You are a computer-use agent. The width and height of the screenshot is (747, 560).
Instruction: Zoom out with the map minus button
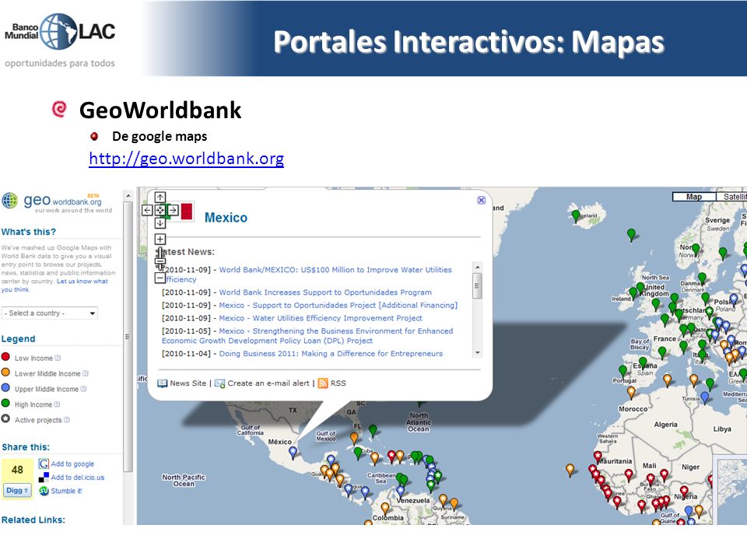click(160, 278)
